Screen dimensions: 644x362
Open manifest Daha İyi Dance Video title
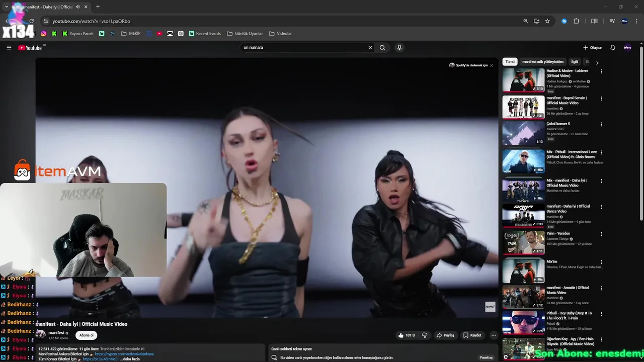coord(568,209)
